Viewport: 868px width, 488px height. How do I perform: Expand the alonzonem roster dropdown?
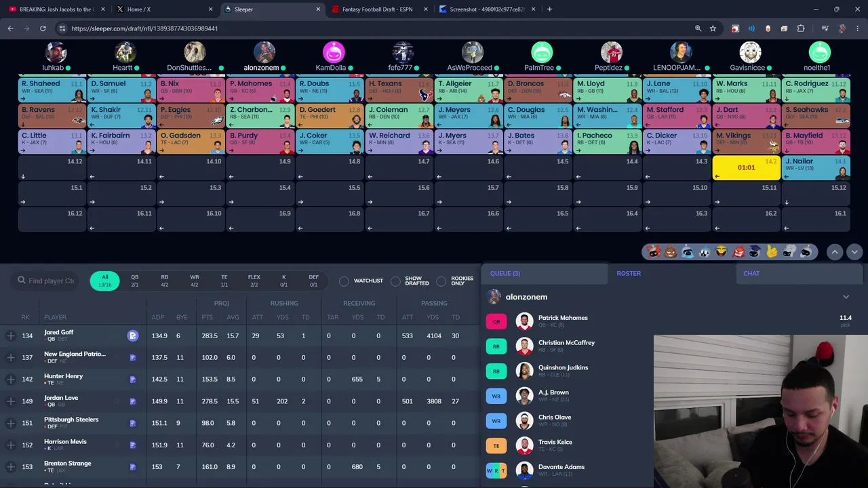pyautogui.click(x=846, y=297)
